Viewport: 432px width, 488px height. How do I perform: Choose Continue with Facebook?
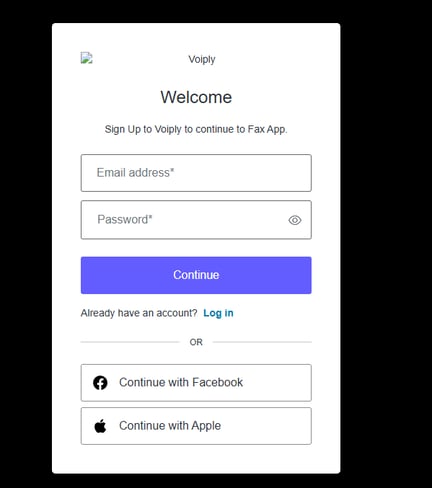[x=196, y=383]
